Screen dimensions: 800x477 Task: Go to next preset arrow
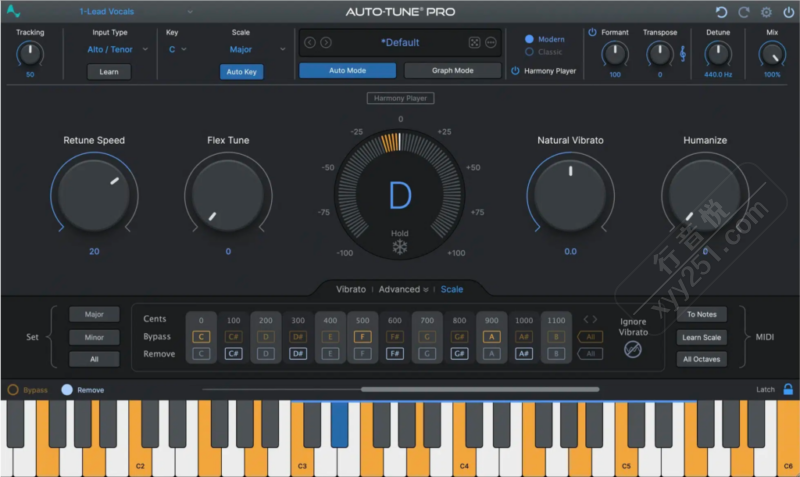tap(326, 42)
